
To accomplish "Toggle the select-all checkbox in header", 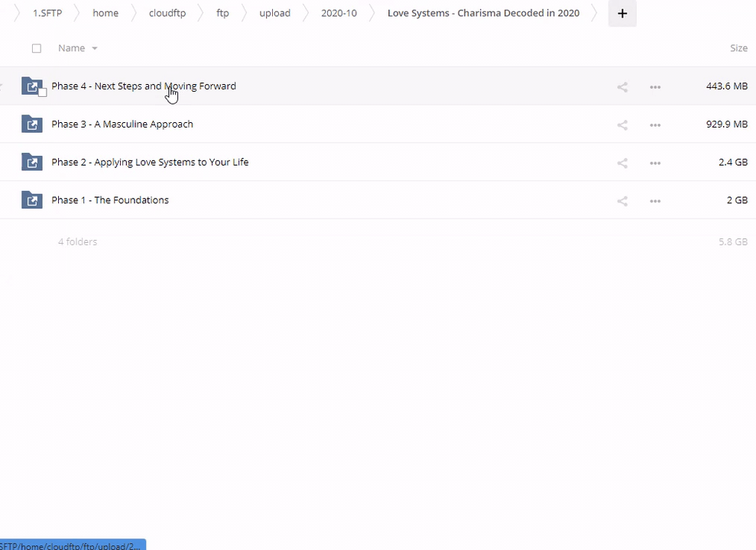I will (37, 48).
